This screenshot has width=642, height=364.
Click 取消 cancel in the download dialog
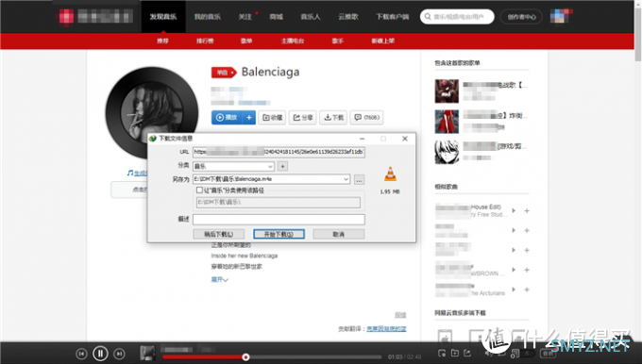click(339, 234)
